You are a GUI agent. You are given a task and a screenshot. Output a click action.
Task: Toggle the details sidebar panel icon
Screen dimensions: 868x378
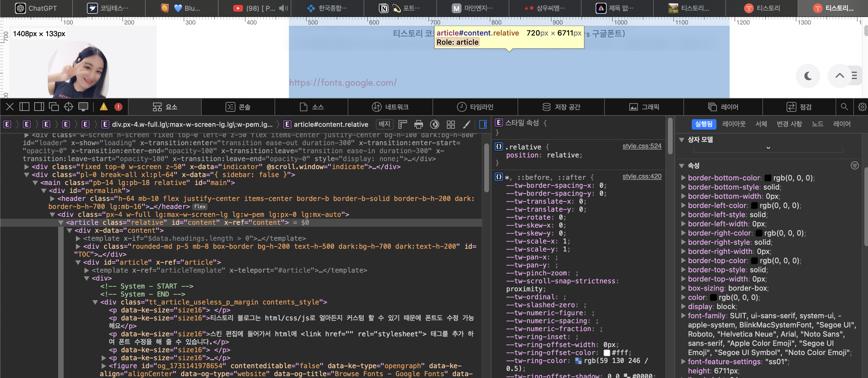pos(483,124)
